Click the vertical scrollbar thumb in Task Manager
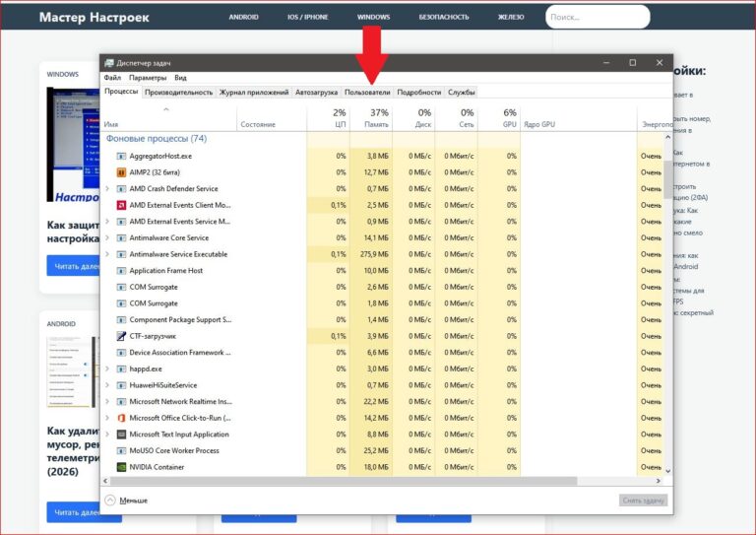Viewport: 756px width, 535px height. click(x=667, y=179)
